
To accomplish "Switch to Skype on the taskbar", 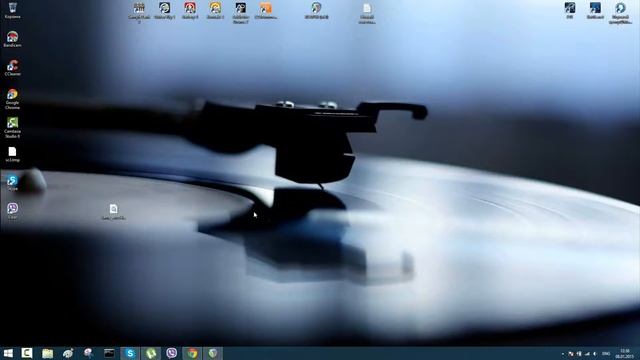I will (130, 353).
